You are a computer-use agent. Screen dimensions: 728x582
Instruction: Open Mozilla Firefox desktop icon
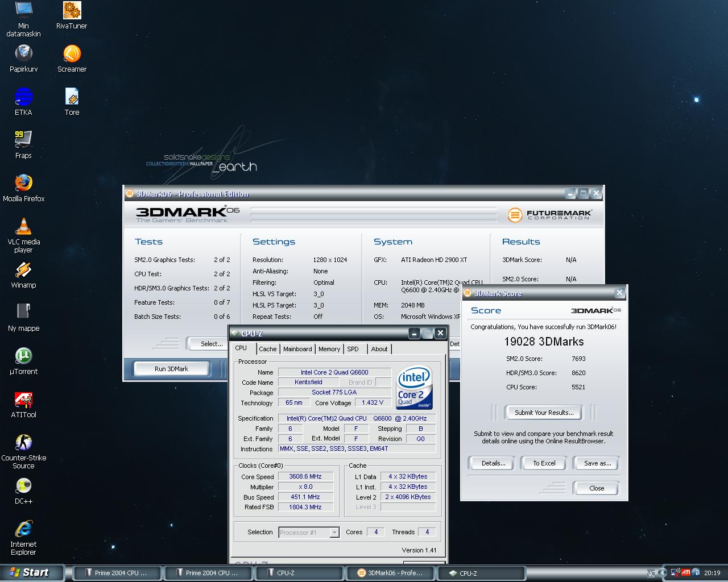(23, 188)
